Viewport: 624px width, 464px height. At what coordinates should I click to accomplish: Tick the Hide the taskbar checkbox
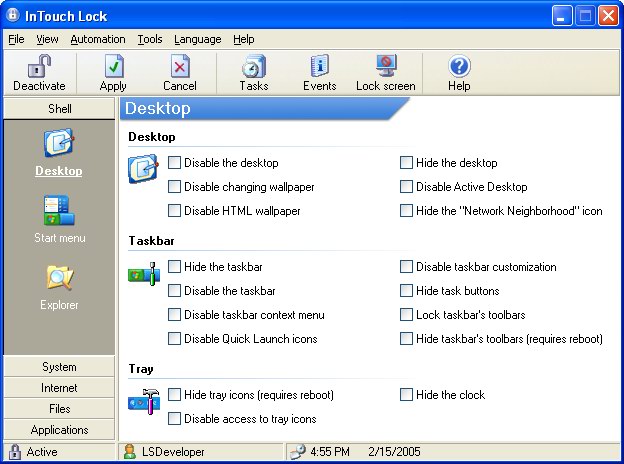[174, 267]
